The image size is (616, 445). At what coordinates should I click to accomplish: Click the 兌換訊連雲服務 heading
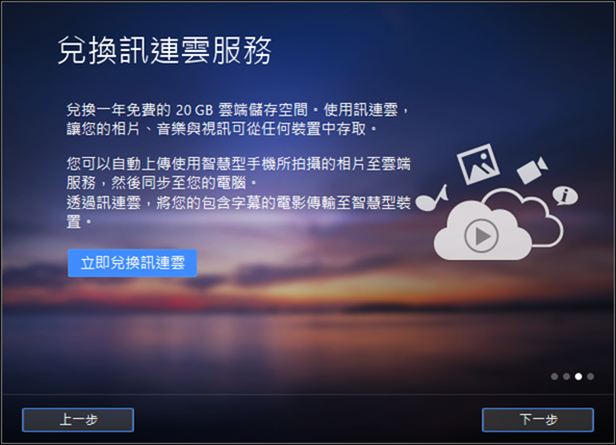tap(165, 50)
